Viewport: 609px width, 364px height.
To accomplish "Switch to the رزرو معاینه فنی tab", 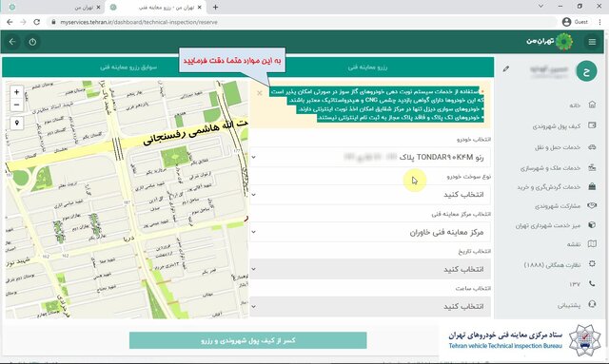I will point(367,67).
